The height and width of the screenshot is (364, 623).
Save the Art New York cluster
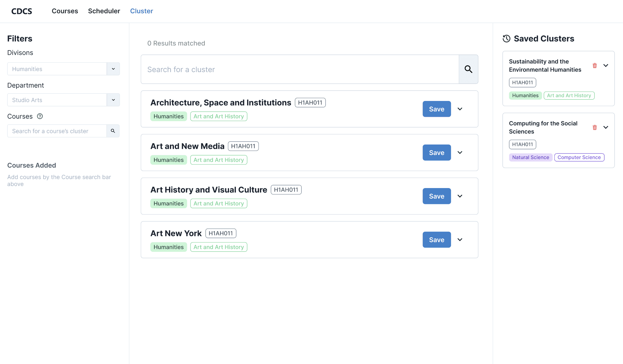point(436,240)
